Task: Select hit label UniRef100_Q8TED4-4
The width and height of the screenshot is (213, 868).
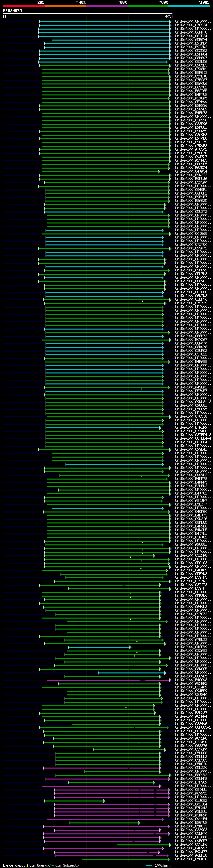Action: coord(193,438)
